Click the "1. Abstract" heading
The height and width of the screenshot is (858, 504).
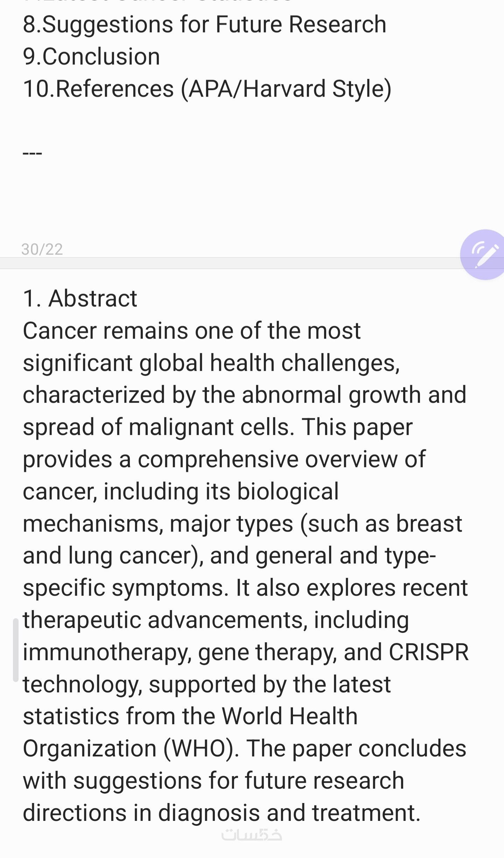[x=80, y=299]
